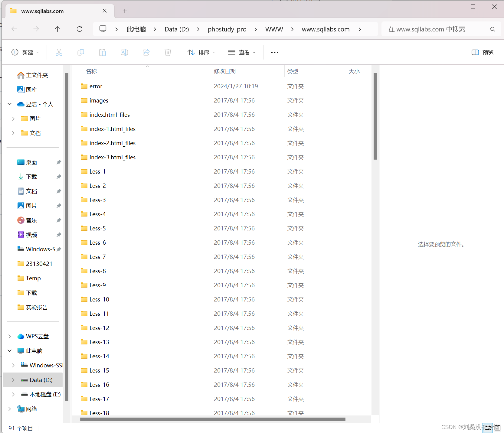Open chevron after WWW in breadcrumb
This screenshot has width=504, height=433.
coord(292,29)
